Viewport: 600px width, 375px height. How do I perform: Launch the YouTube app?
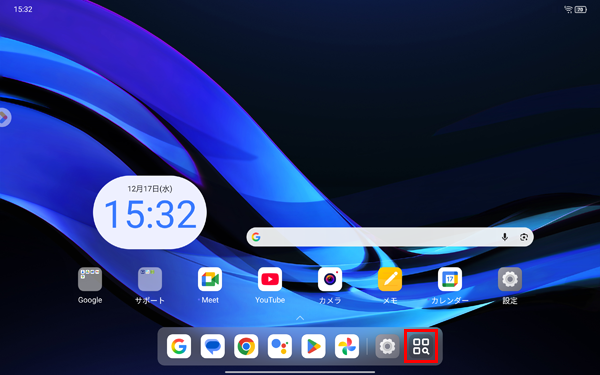coord(270,279)
